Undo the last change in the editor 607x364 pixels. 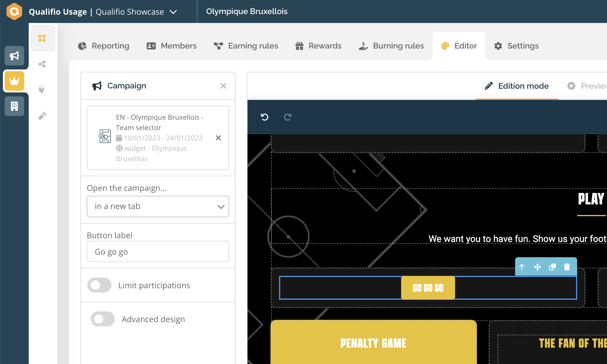pyautogui.click(x=264, y=117)
